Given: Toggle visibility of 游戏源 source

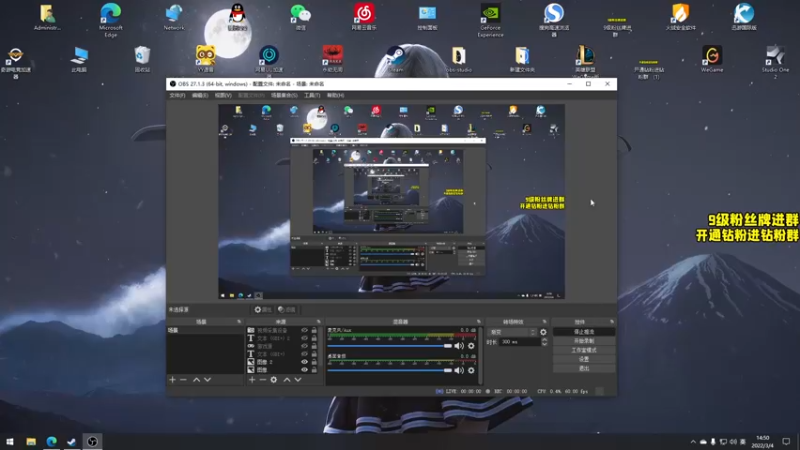Looking at the screenshot, I should (305, 346).
